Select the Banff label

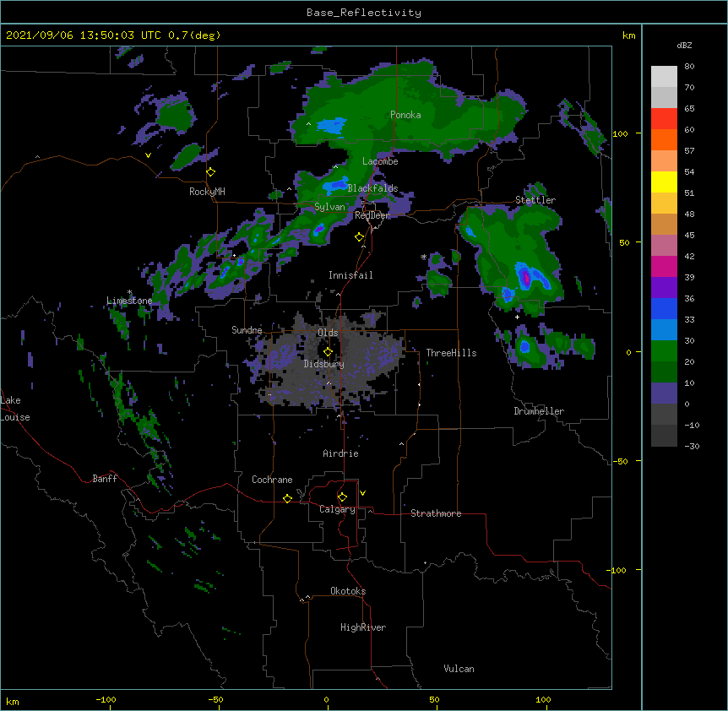point(105,479)
